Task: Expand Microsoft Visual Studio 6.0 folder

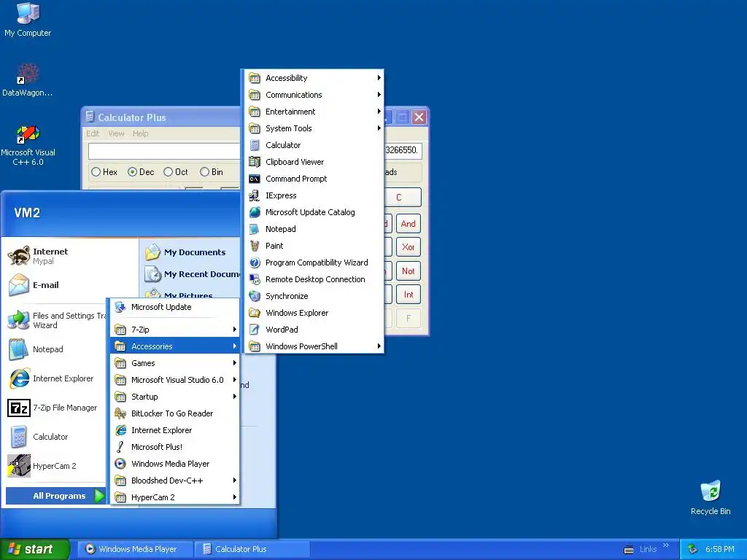Action: 174,379
